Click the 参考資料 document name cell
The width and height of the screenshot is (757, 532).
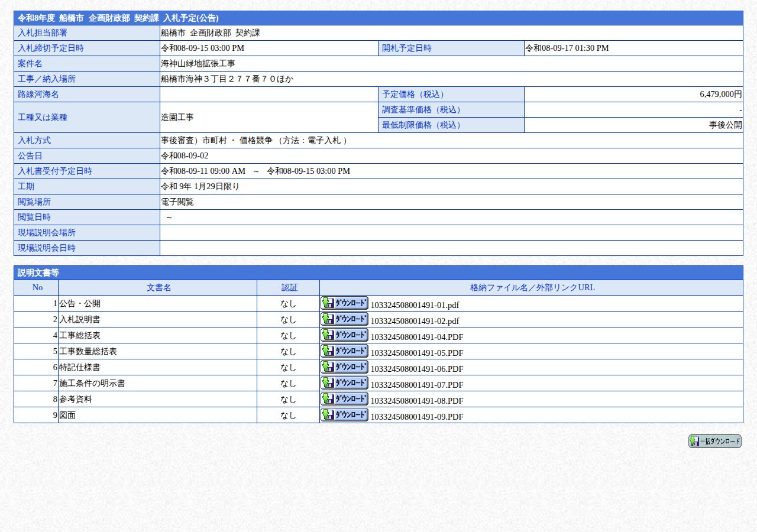point(157,399)
